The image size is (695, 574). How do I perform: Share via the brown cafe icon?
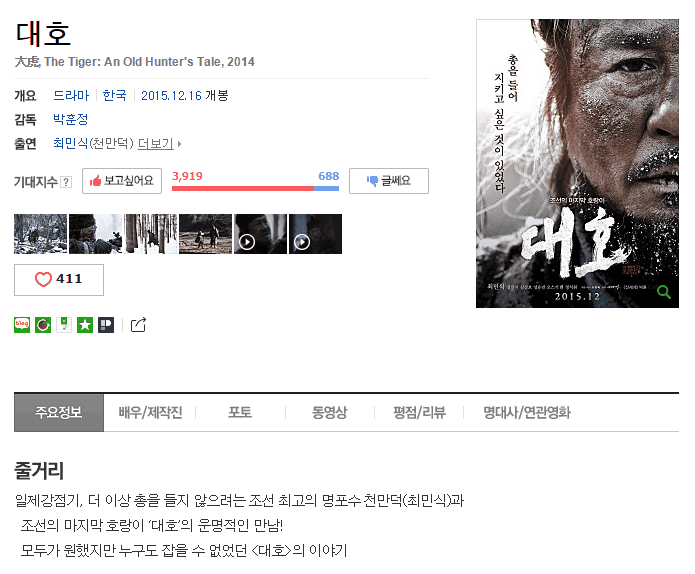click(43, 325)
